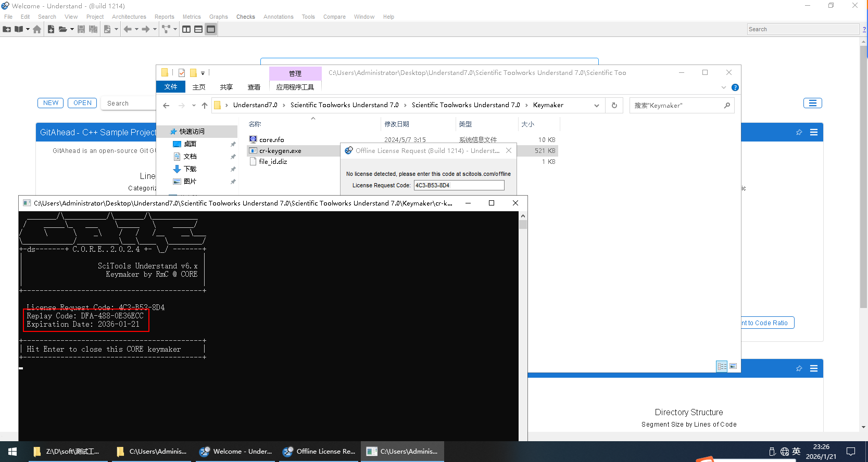
Task: Click the Forward navigation arrow in Understand toolbar
Action: pos(146,29)
